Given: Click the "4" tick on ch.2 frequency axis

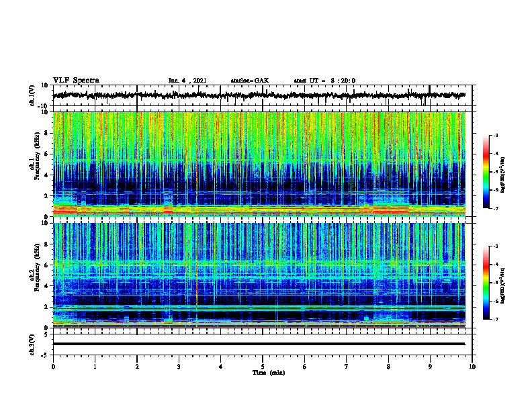Looking at the screenshot, I should pyautogui.click(x=46, y=286).
